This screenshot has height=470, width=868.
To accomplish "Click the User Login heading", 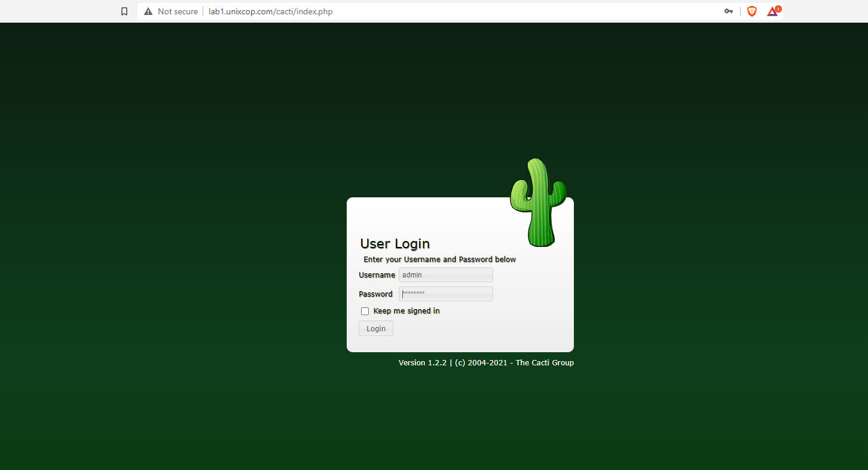I will coord(395,243).
